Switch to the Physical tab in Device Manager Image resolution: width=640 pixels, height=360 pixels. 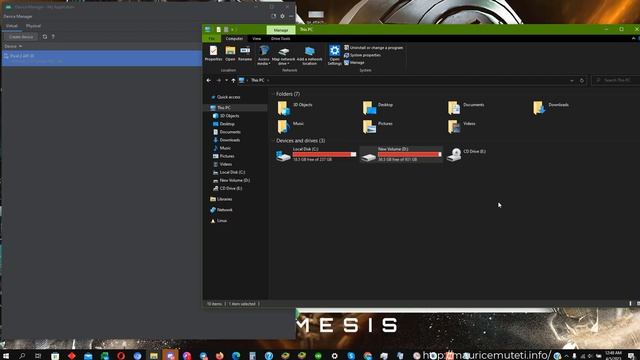33,26
